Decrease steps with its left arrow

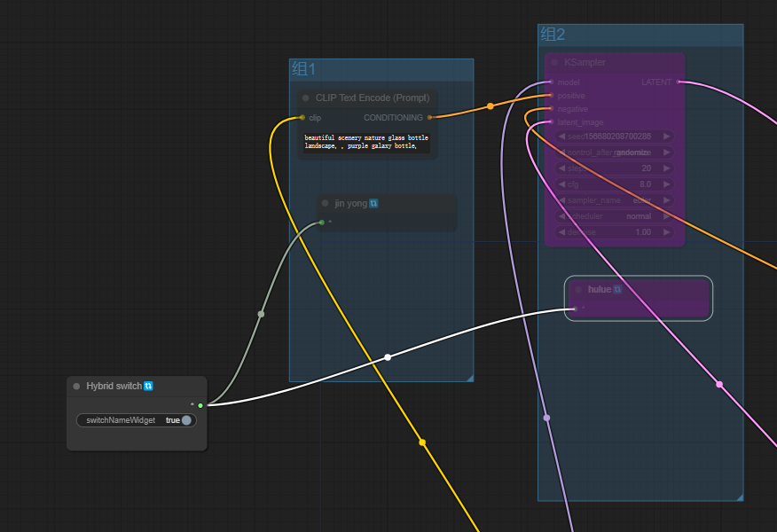pyautogui.click(x=561, y=168)
